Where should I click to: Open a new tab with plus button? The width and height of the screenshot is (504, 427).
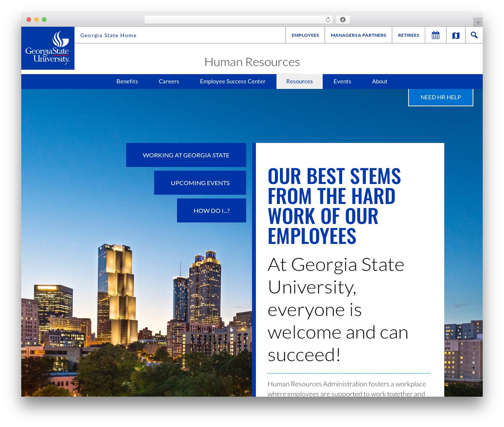478,22
